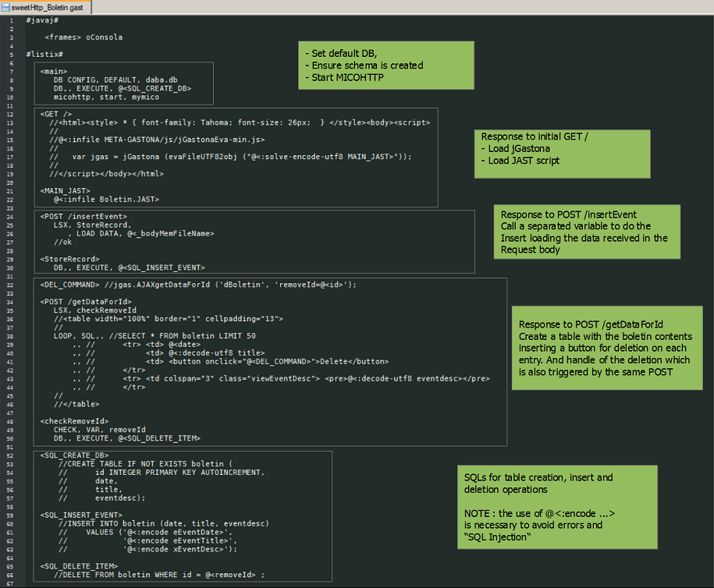The width and height of the screenshot is (714, 588).
Task: Click the line with 'font-family: Tahoma'
Action: coord(240,123)
